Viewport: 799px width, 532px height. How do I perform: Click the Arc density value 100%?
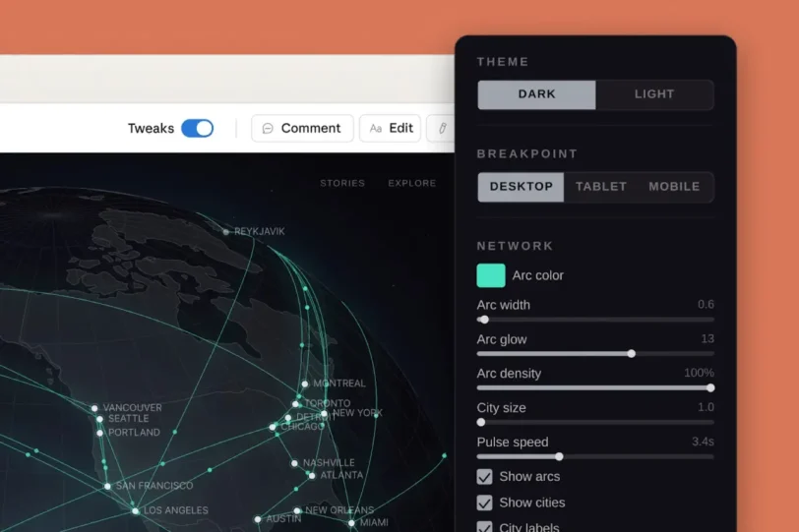(699, 373)
